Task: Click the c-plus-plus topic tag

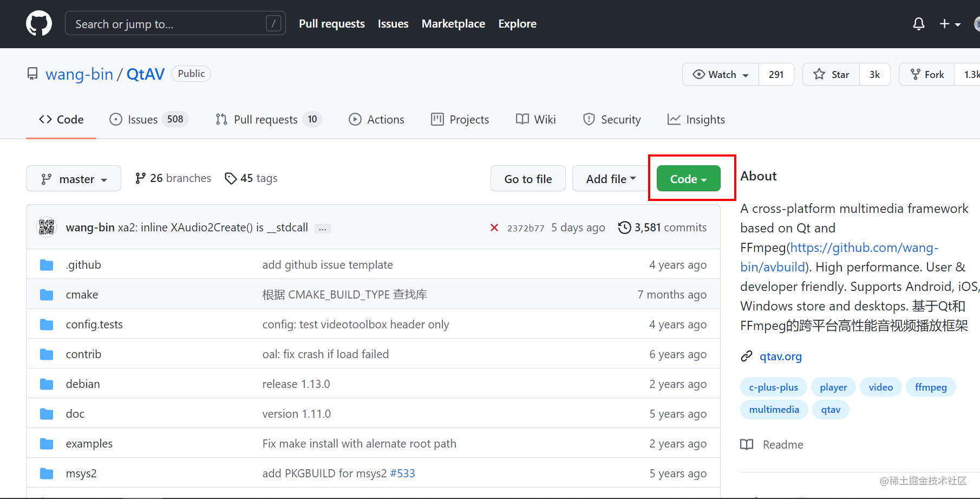Action: 773,387
